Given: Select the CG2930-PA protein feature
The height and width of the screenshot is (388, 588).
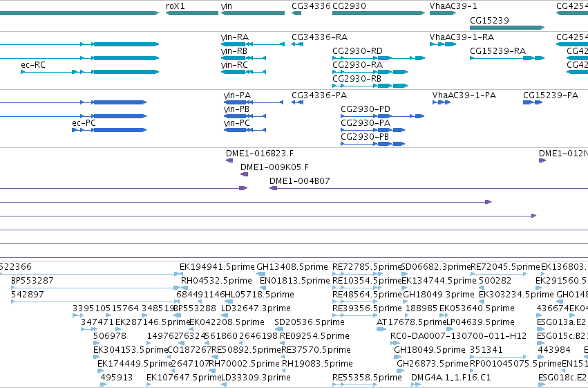Looking at the screenshot, I should click(372, 130).
